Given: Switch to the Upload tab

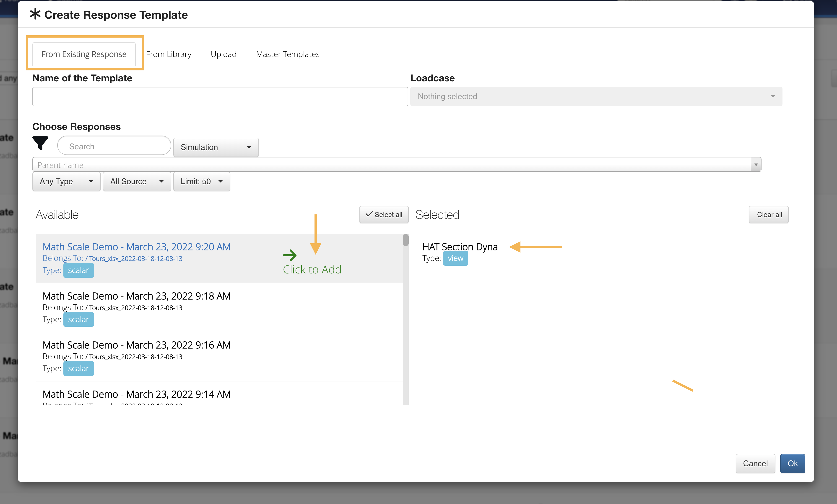Looking at the screenshot, I should click(x=223, y=54).
